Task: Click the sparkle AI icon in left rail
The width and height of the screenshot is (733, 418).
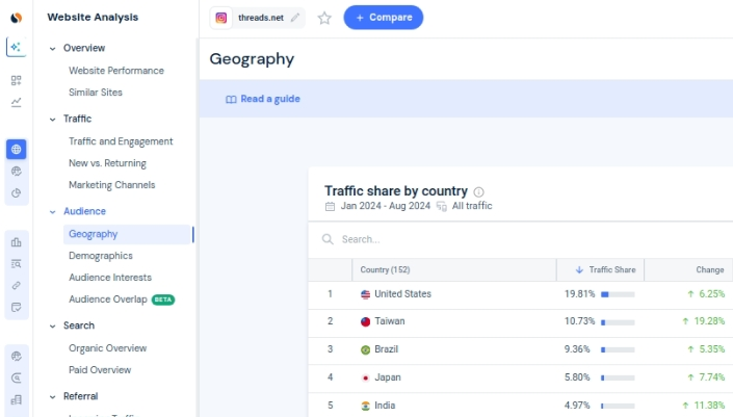Action: (x=16, y=47)
